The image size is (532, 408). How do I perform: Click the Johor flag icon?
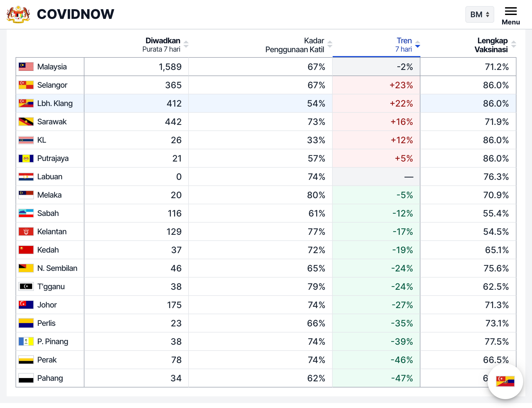pos(26,305)
